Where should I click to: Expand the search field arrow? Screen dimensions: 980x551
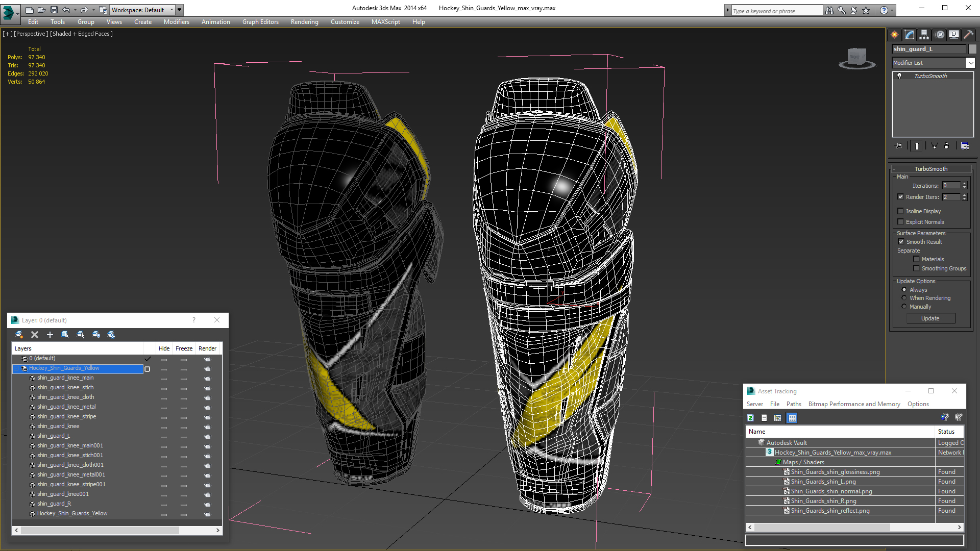[x=727, y=10]
